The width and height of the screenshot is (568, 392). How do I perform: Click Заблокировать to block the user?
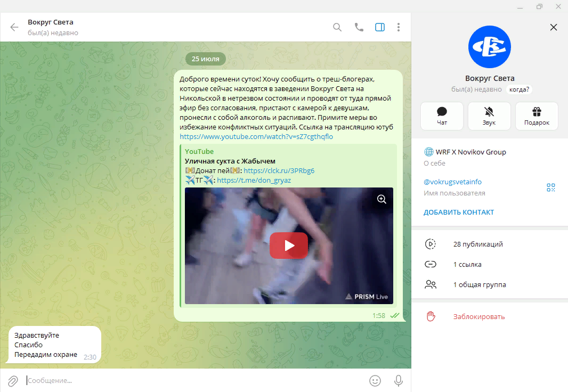(479, 317)
